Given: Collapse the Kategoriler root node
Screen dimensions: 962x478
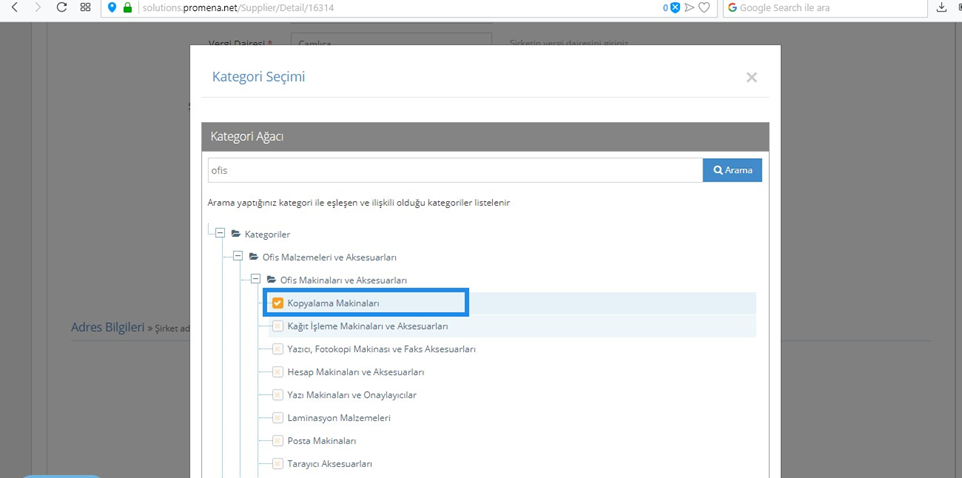Looking at the screenshot, I should click(x=220, y=234).
